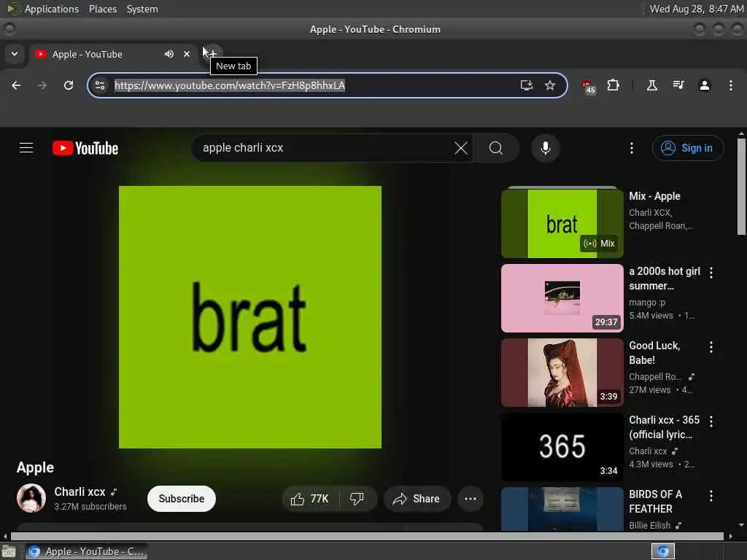This screenshot has height=560, width=747.
Task: Clear the search text with X icon
Action: click(461, 148)
